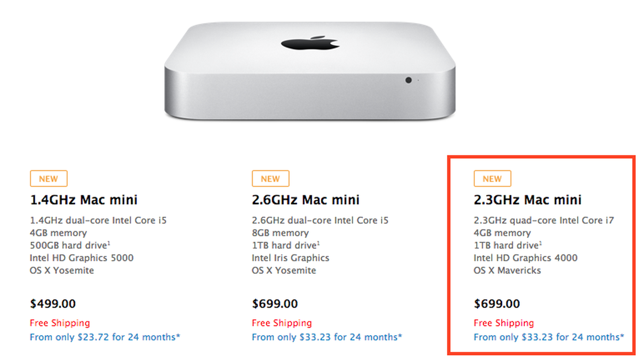This screenshot has height=362, width=644.
Task: Click the footnote marker on 1TB hard drive (2.6GHz)
Action: [x=318, y=243]
